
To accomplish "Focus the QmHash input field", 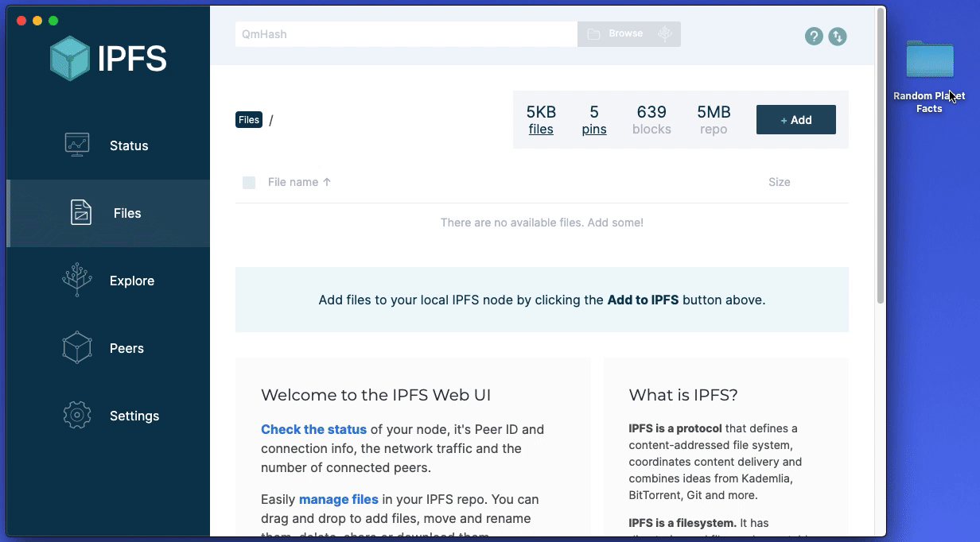I will pos(406,34).
